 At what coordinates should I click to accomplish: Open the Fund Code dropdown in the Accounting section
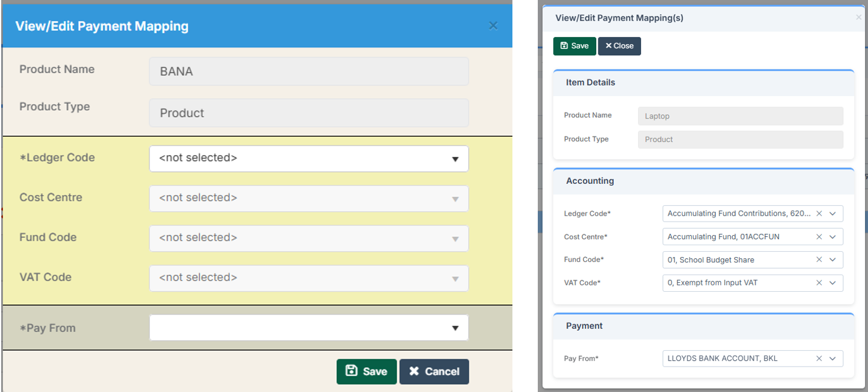click(833, 259)
